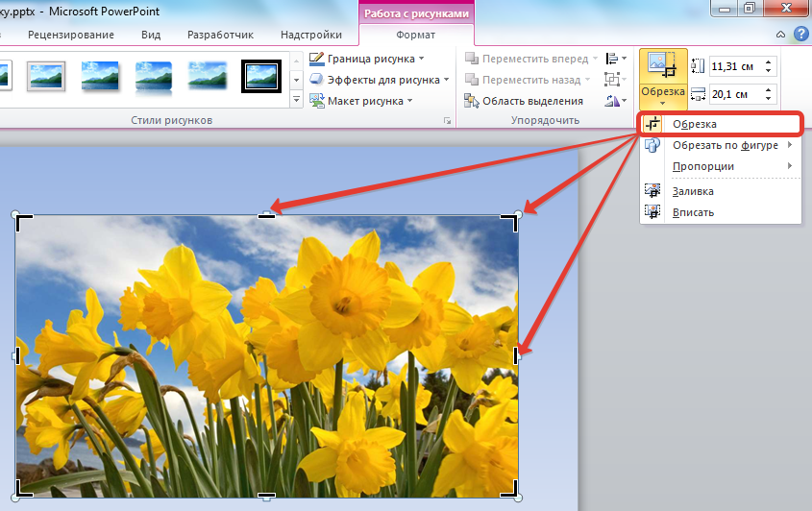Click the height field 11,31 см
This screenshot has height=511, width=812.
(734, 67)
